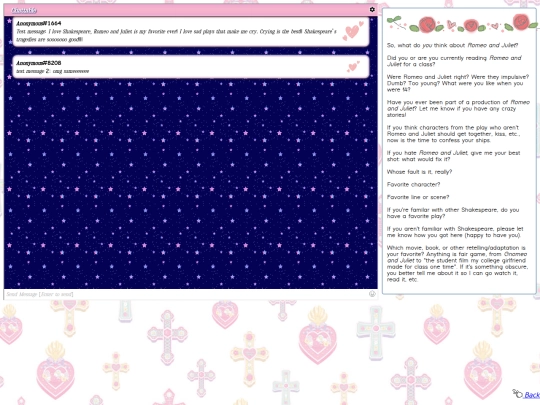Click the hearts icon on Anonymous#1664 message
This screenshot has width=540, height=405.
pos(353,30)
